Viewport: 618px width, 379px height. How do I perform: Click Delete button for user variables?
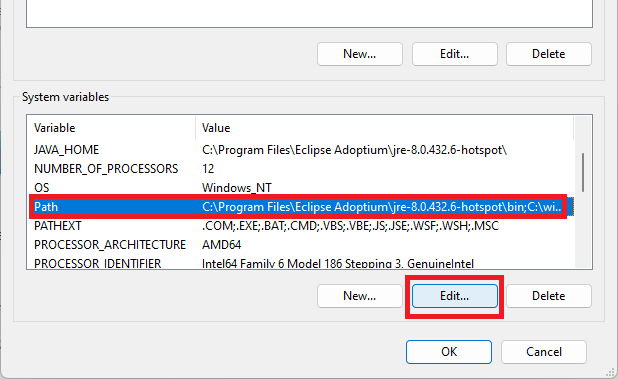click(x=549, y=54)
